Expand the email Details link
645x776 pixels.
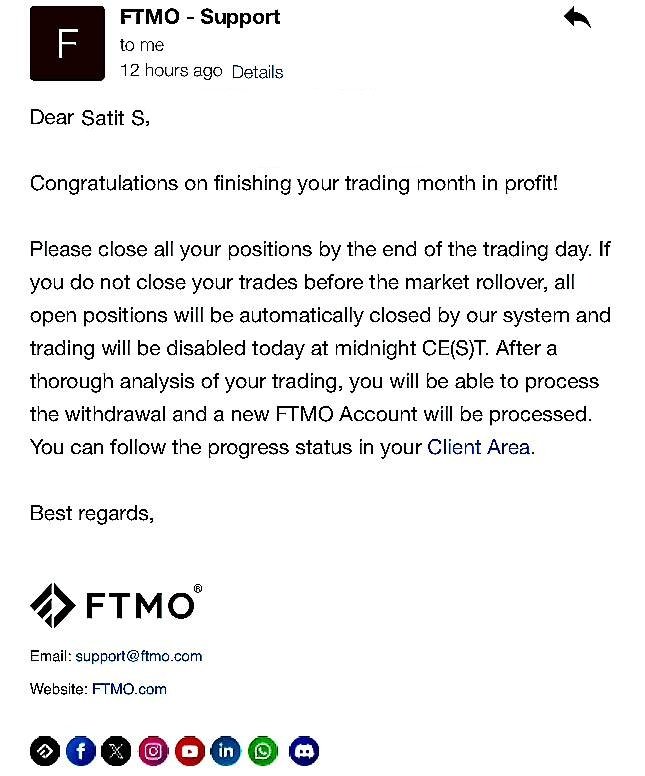[x=257, y=72]
